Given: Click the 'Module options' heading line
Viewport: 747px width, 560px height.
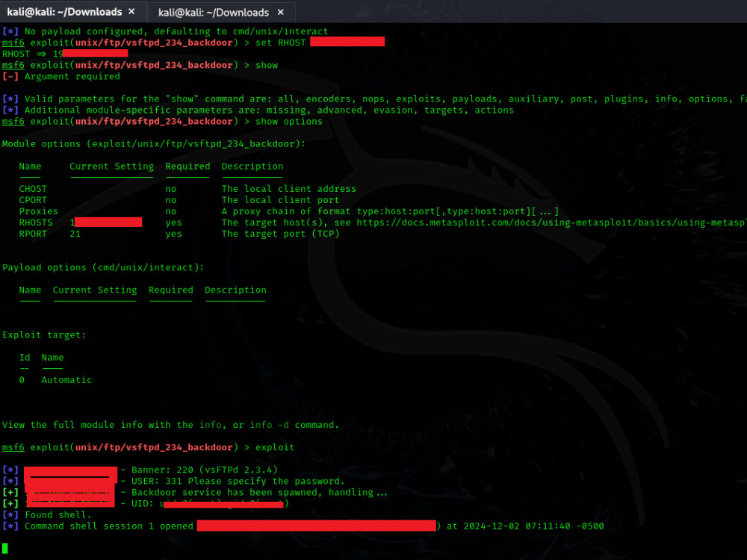Looking at the screenshot, I should pos(153,144).
